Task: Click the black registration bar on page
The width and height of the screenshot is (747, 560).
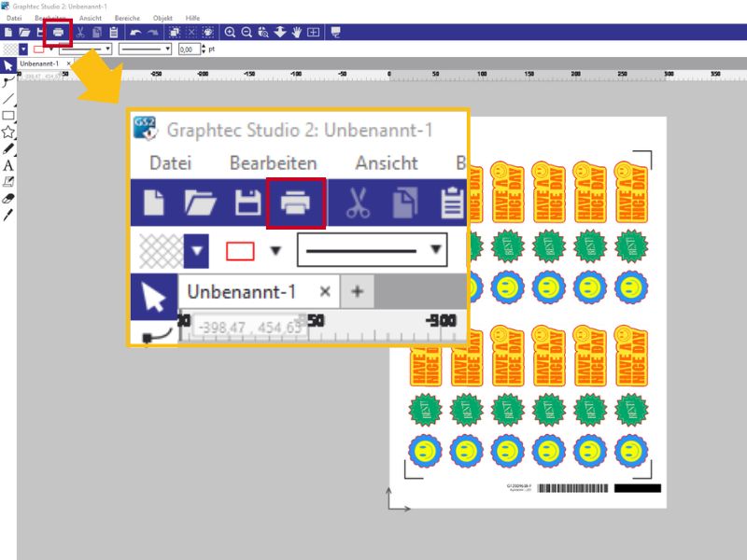Action: 638,488
